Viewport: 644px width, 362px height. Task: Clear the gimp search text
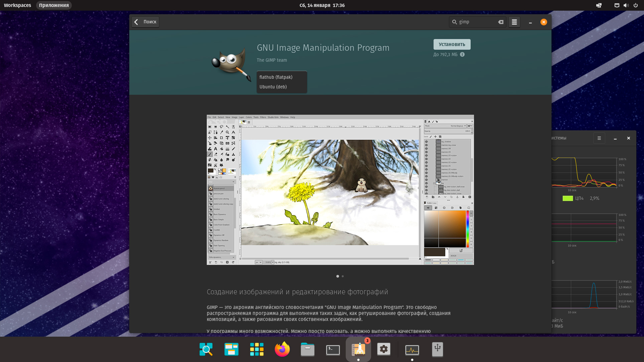tap(500, 22)
